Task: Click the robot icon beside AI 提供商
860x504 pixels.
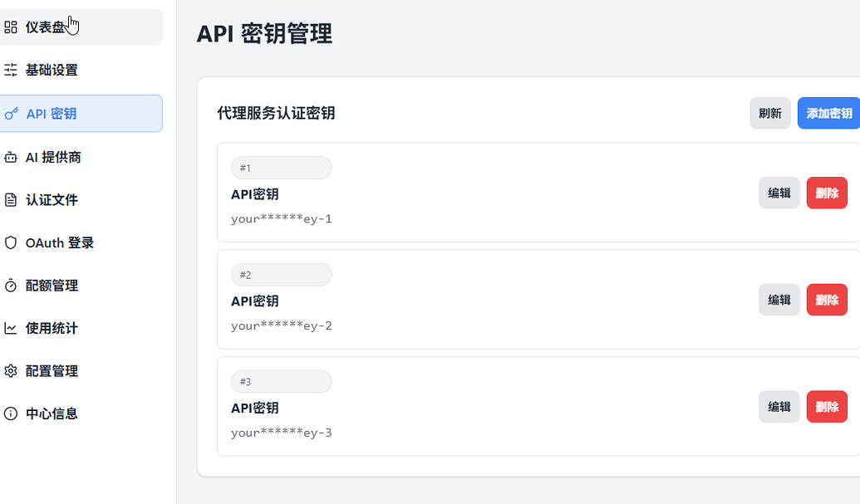Action: [x=11, y=157]
